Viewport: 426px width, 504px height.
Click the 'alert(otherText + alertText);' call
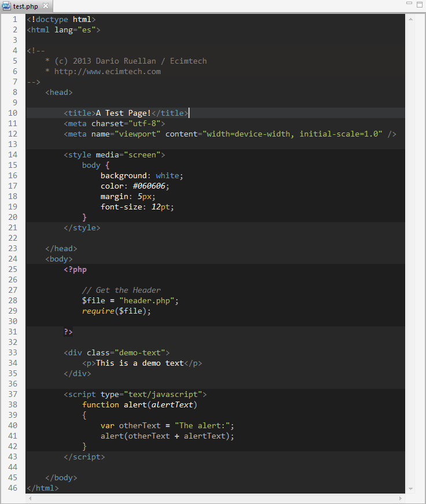[167, 436]
